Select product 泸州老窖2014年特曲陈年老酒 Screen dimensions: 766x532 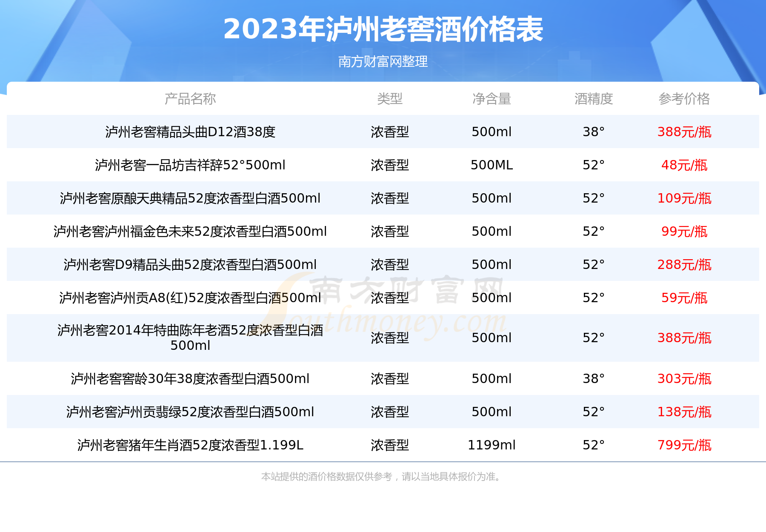coord(190,338)
